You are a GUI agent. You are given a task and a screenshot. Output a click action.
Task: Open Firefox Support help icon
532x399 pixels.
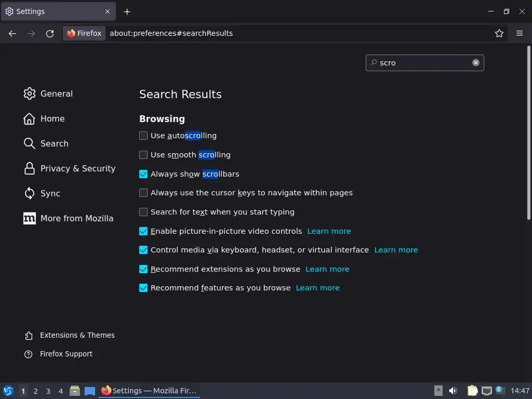[x=29, y=354]
